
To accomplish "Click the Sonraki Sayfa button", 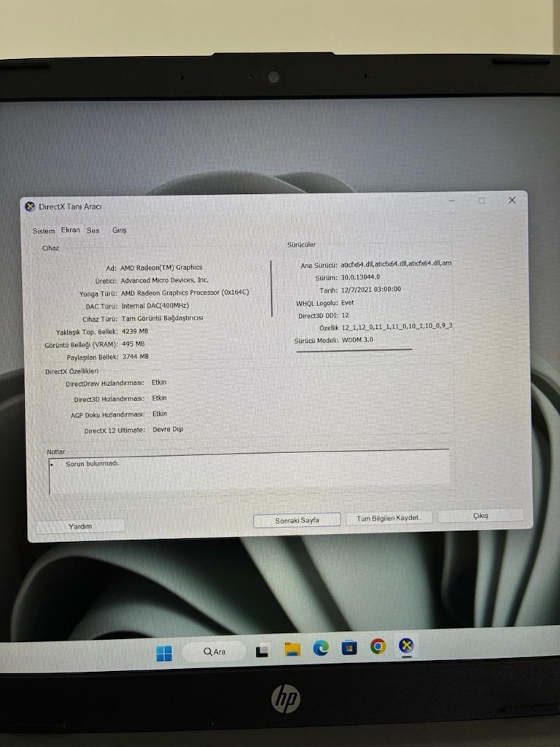I will [297, 520].
